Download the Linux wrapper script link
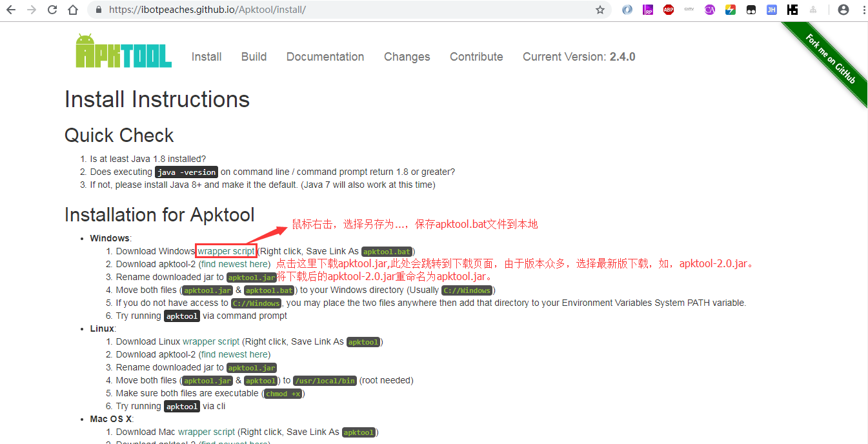 [211, 341]
